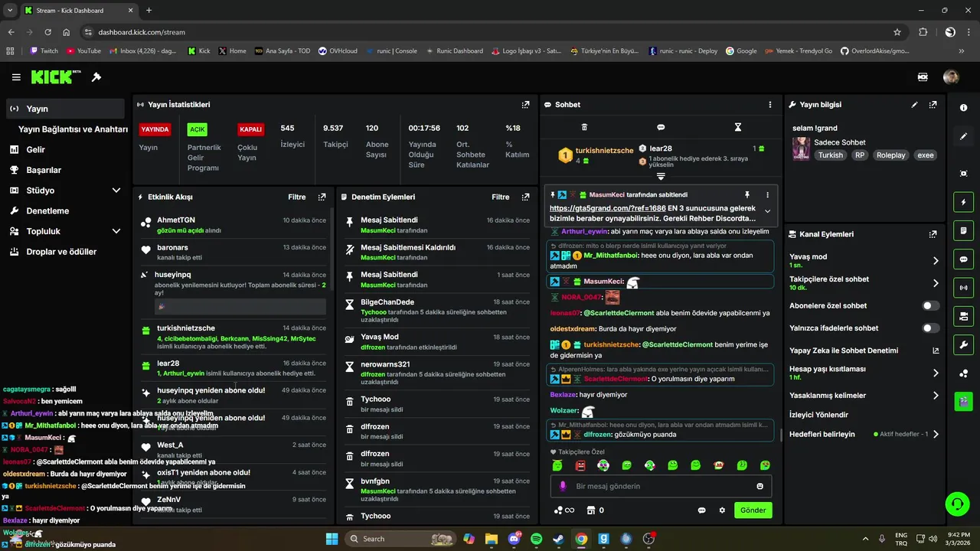Click the pencil icon in the right sidebar
The width and height of the screenshot is (980, 551).
click(963, 136)
